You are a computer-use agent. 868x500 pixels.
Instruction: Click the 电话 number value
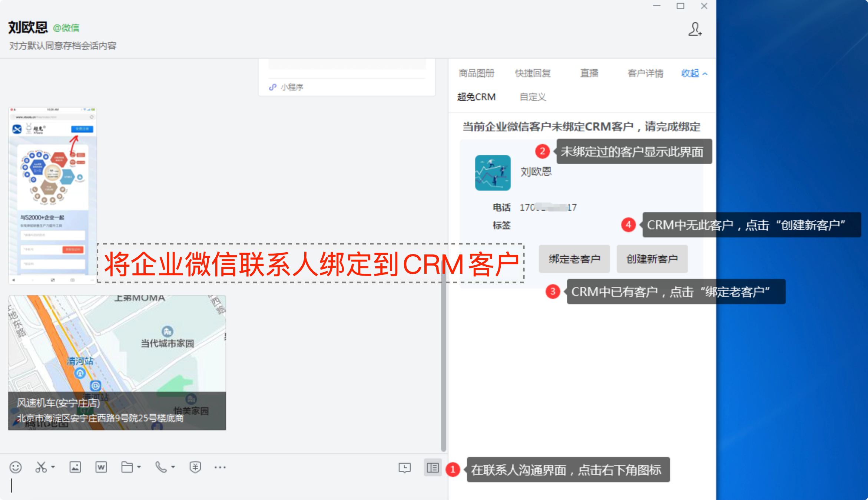(548, 207)
